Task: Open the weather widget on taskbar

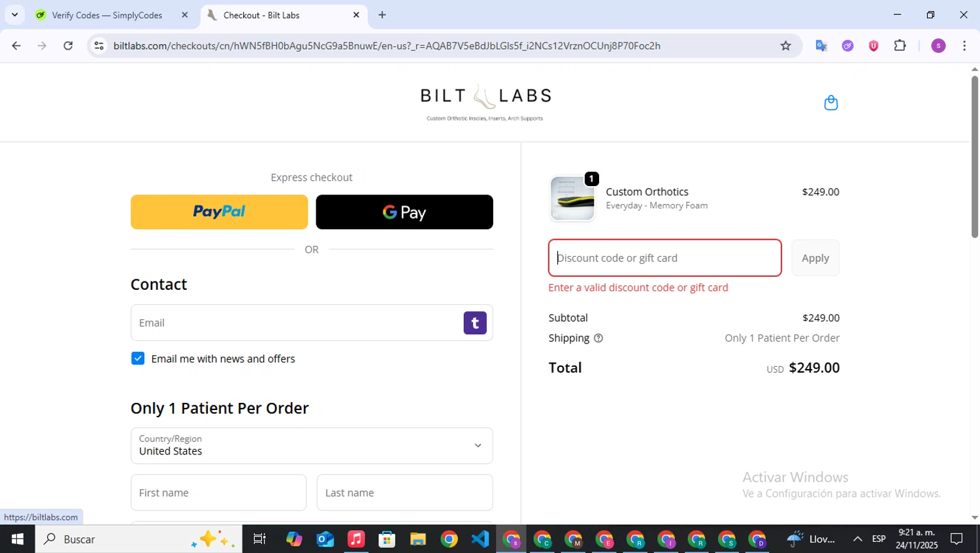Action: [811, 539]
